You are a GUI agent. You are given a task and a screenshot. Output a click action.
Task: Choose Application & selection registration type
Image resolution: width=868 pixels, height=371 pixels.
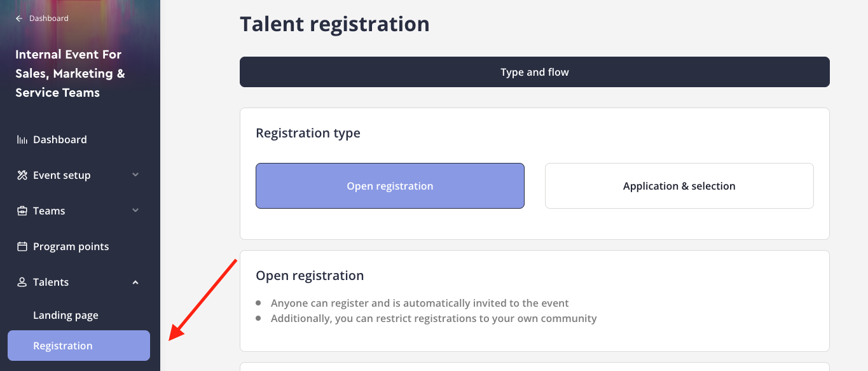pos(679,186)
